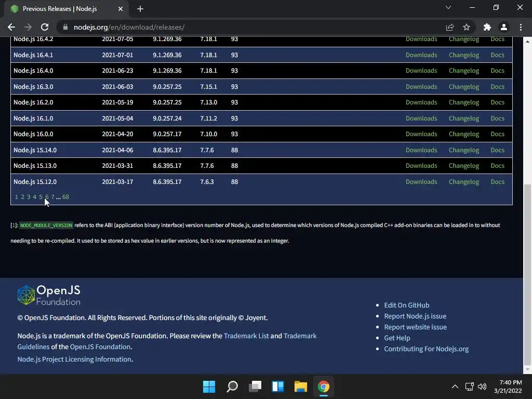532x399 pixels.
Task: Open Windows Start menu
Action: [x=209, y=387]
